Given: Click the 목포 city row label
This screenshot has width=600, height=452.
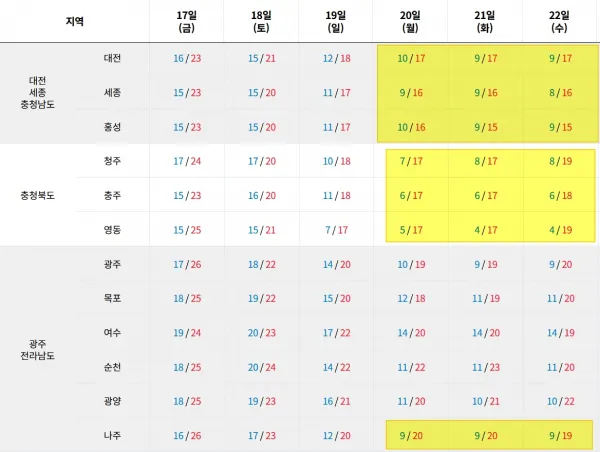Looking at the screenshot, I should click(x=112, y=298).
